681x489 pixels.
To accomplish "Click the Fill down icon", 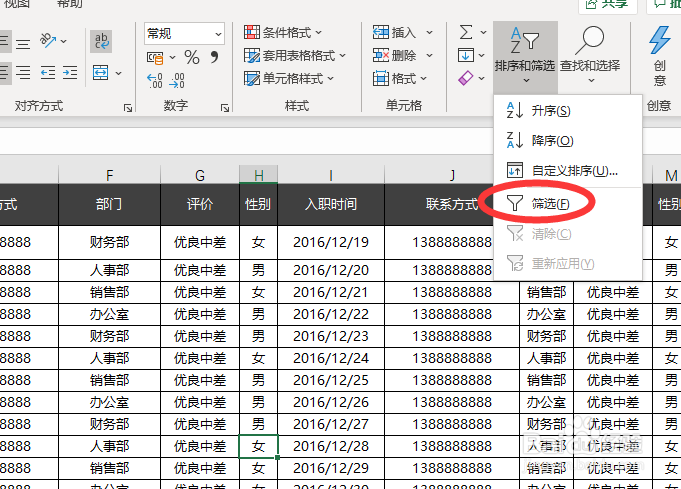I will 466,56.
